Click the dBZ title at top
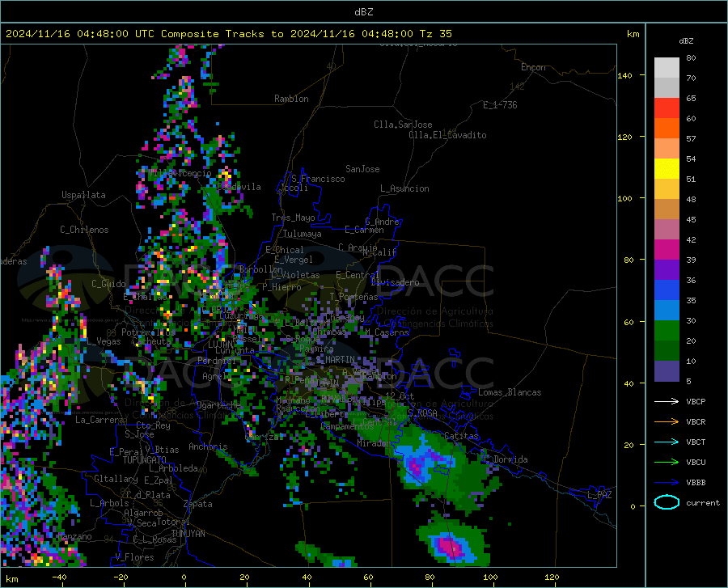The image size is (728, 588). [363, 12]
